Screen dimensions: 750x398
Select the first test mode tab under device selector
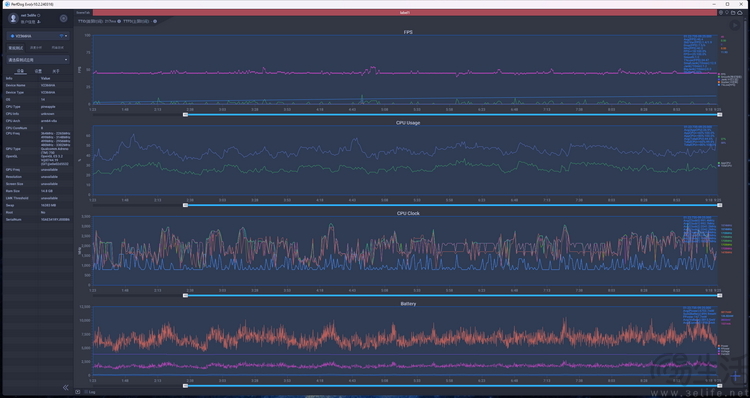coord(16,48)
